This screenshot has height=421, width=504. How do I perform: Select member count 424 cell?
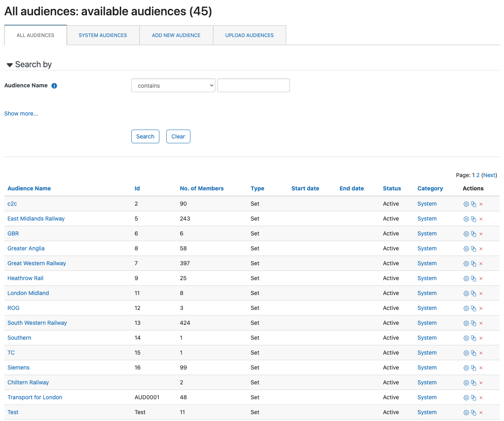[x=185, y=323]
